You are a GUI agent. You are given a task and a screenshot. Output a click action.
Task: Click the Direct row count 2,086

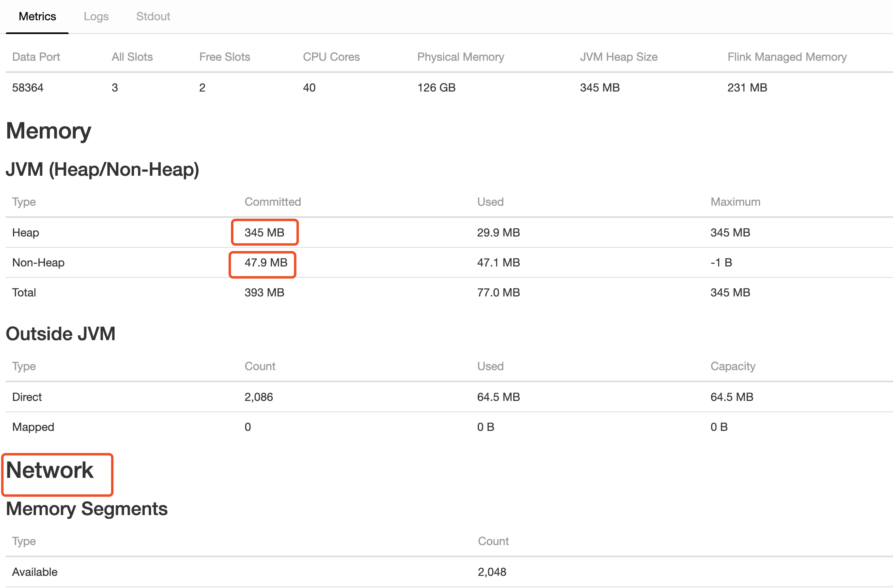coord(258,397)
